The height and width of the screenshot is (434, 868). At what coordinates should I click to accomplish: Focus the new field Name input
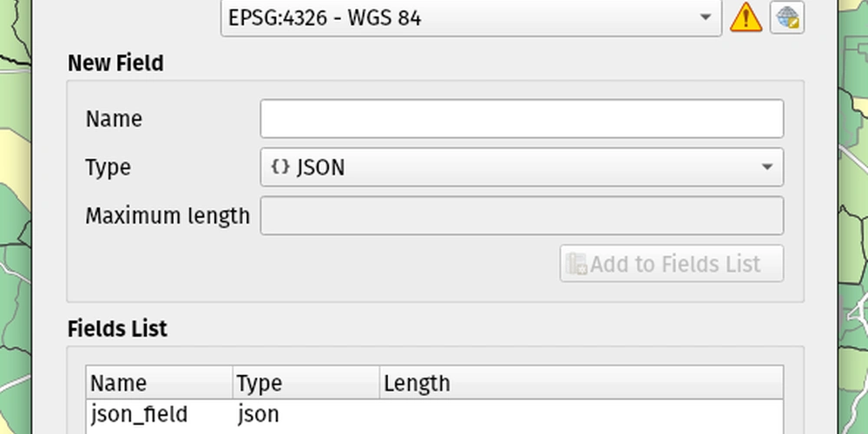pyautogui.click(x=522, y=118)
